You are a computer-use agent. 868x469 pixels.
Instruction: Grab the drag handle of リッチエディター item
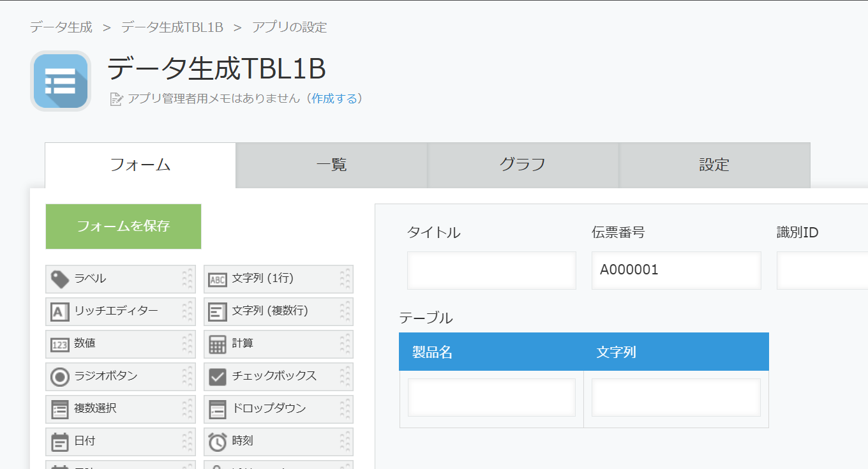click(187, 311)
